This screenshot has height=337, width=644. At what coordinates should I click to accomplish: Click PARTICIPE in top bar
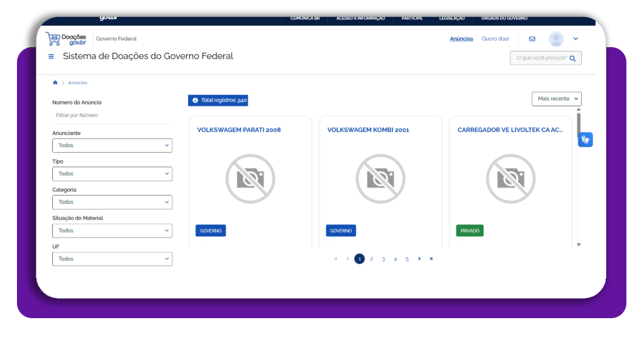[412, 18]
